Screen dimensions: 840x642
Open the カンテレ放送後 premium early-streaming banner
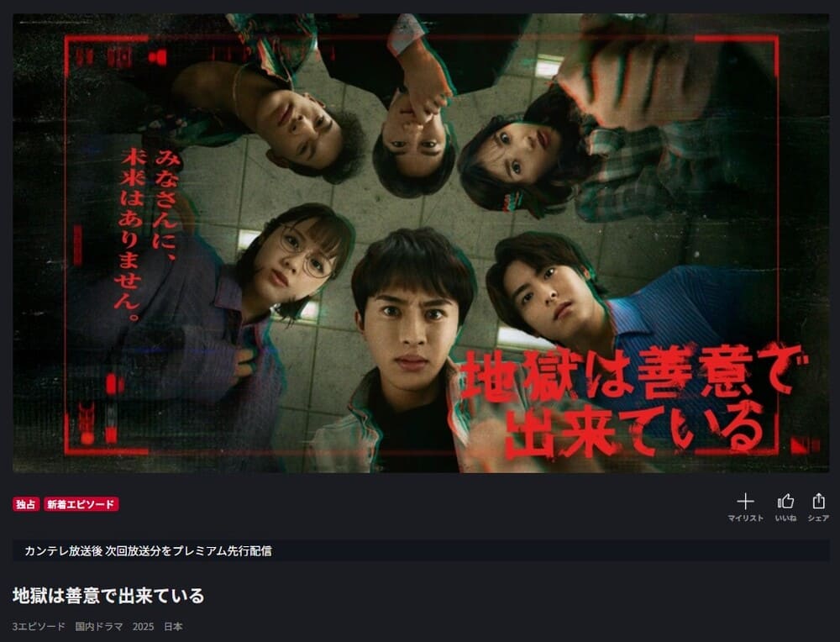(421, 551)
